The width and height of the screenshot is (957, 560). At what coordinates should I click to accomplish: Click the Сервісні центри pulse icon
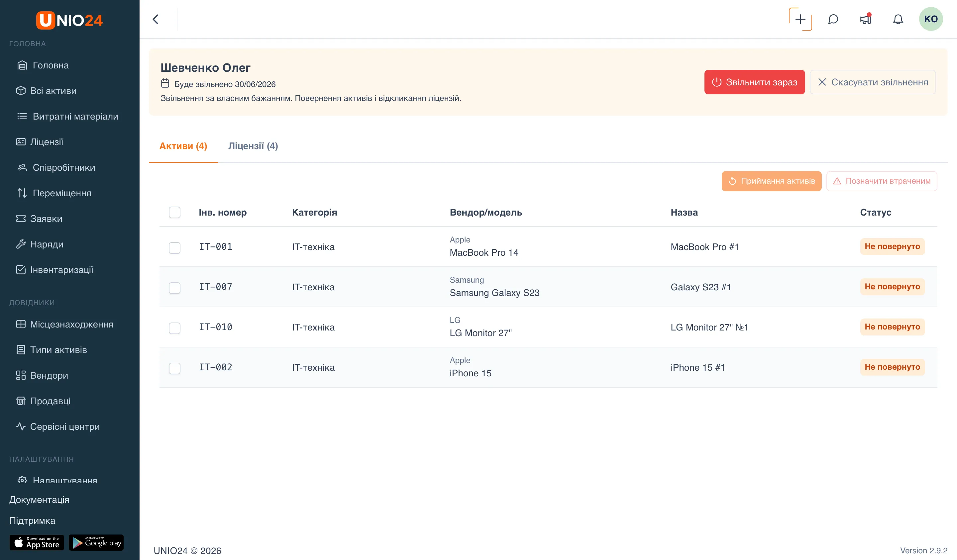point(21,426)
